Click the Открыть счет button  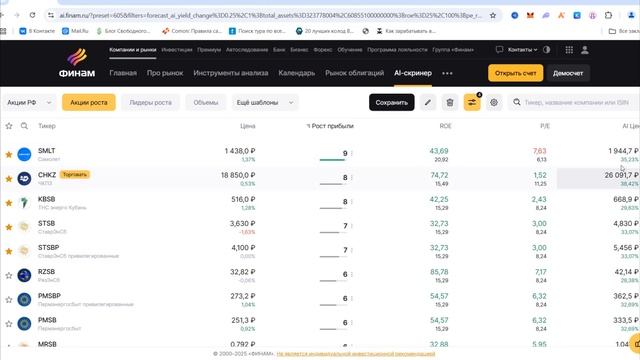(x=516, y=73)
